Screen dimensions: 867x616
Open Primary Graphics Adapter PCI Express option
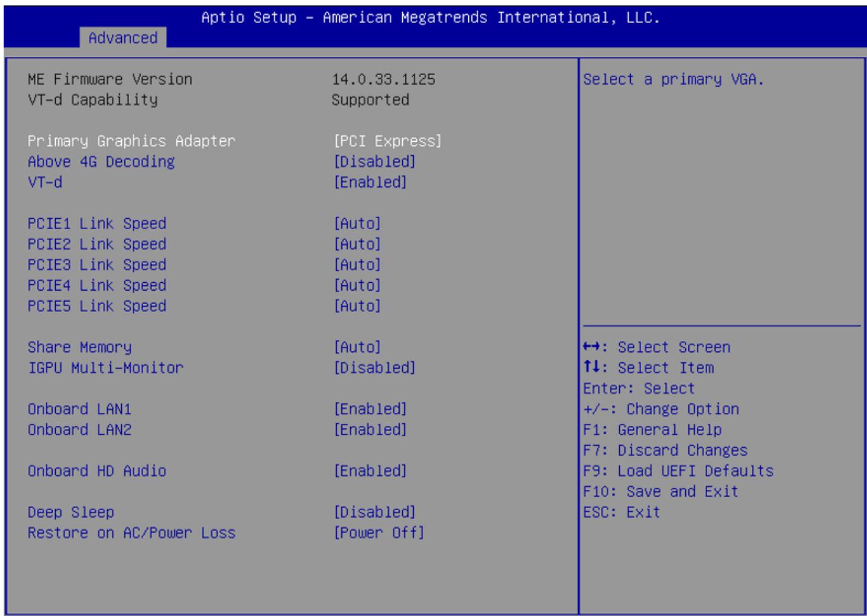click(388, 141)
